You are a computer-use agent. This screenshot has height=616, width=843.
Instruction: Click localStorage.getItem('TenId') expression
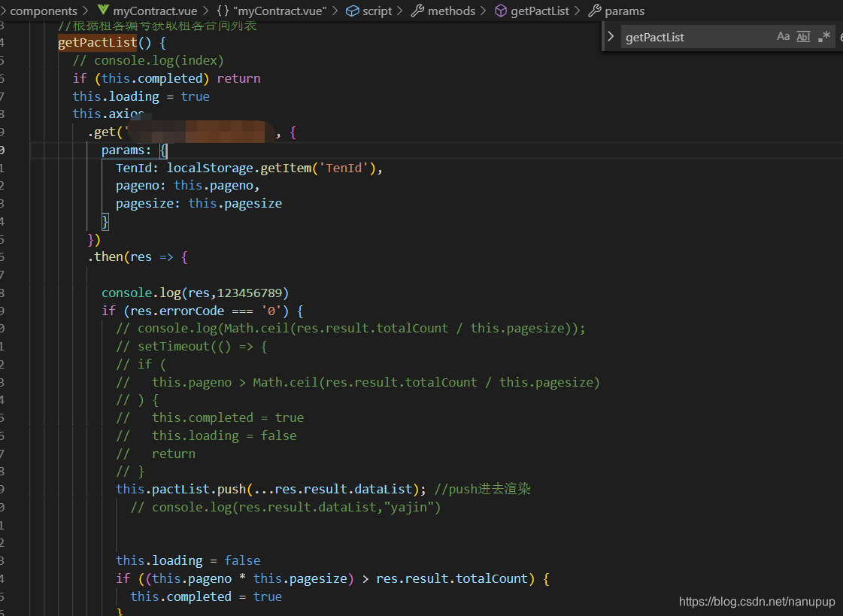click(x=271, y=168)
